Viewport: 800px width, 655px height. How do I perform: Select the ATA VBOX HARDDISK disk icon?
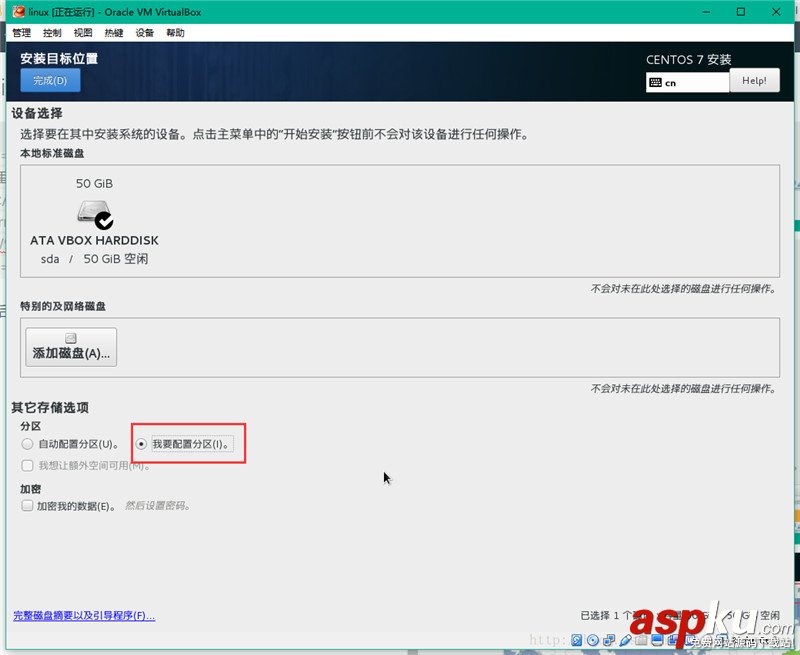(x=95, y=214)
